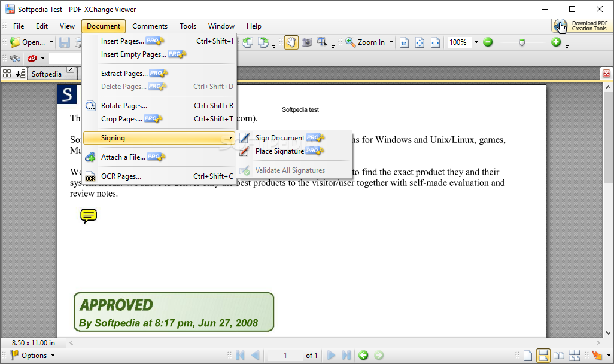Click the bookmarks panel arrow icon
The height and width of the screenshot is (364, 614).
[x=20, y=74]
